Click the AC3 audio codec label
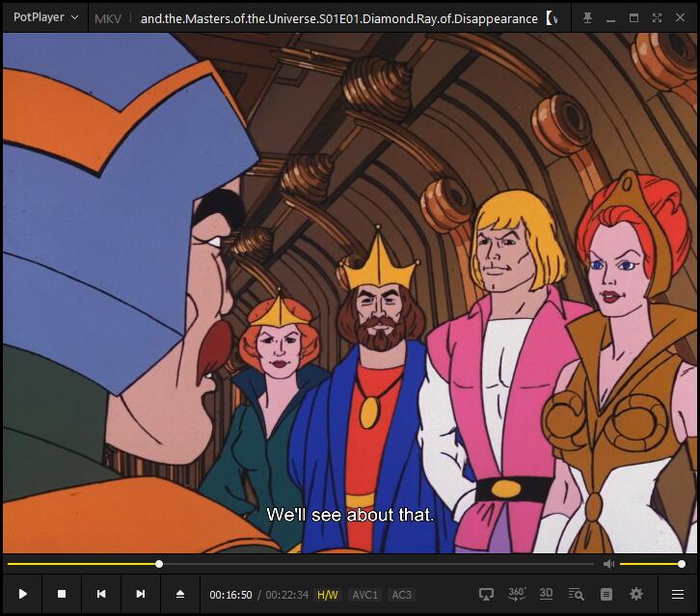Screen dimensions: 700x616 pyautogui.click(x=401, y=595)
